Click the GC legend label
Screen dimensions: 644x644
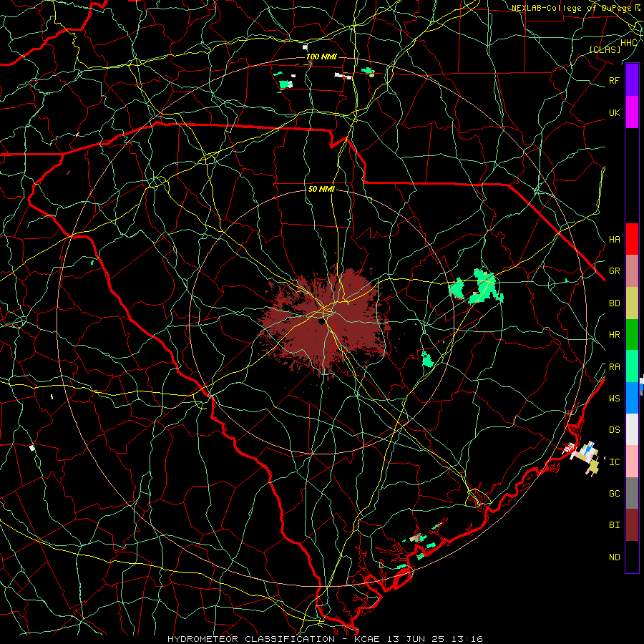[614, 493]
